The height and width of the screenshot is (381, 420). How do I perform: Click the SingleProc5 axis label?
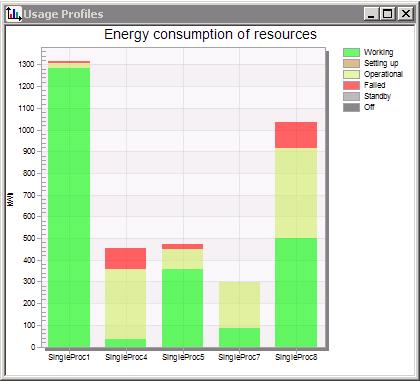[183, 357]
